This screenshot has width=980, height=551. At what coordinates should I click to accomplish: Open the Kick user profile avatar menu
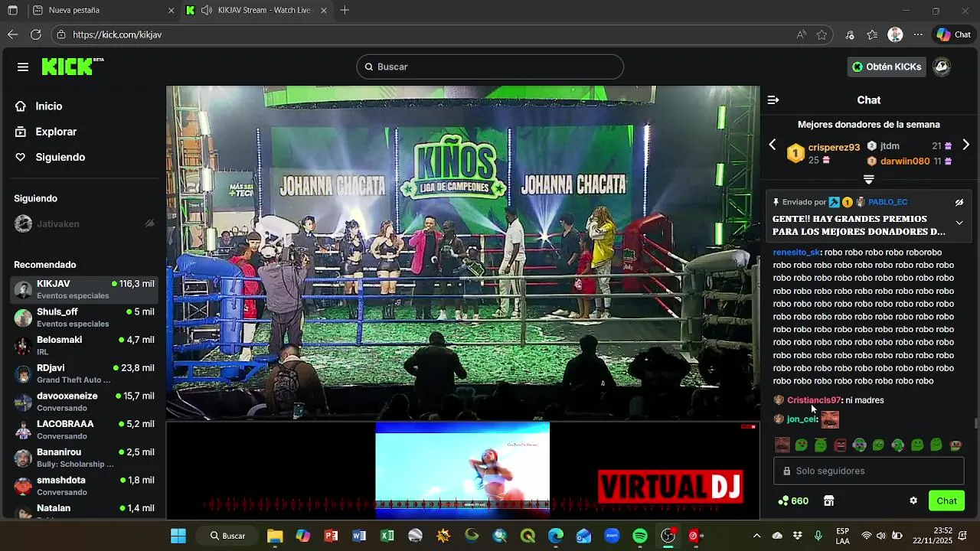tap(942, 67)
